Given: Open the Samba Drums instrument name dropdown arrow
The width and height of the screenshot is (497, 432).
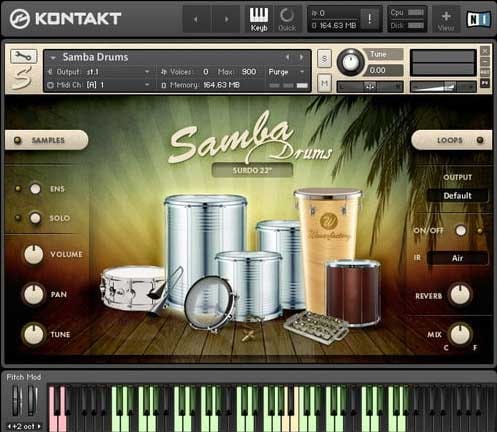Looking at the screenshot, I should [x=53, y=58].
